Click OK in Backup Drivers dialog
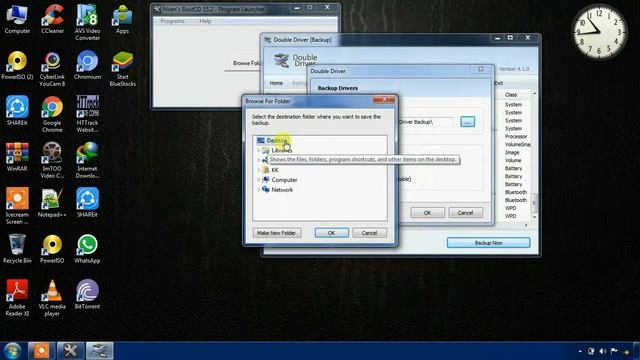The image size is (640, 360). pos(427,213)
